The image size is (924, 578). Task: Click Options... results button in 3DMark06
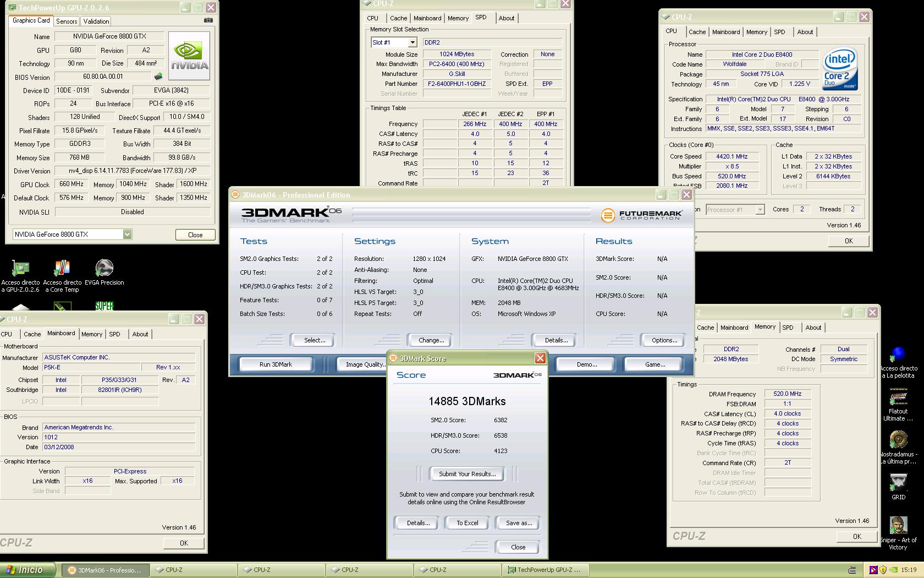tap(664, 340)
